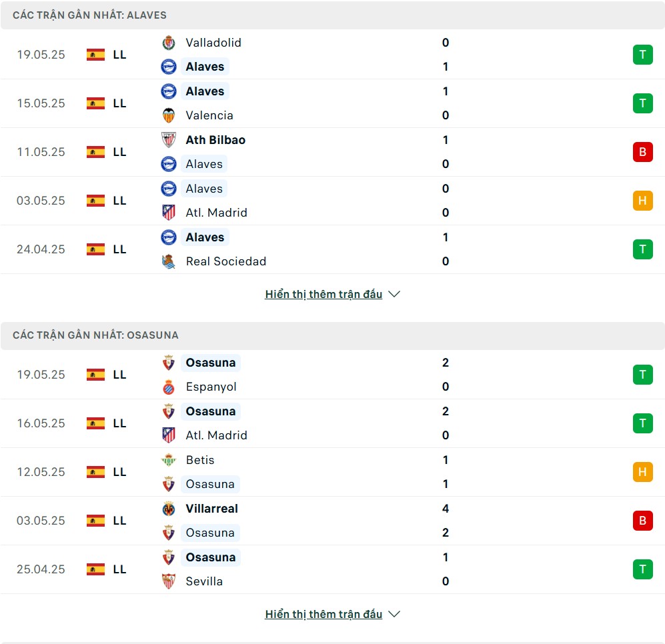
Task: Open the Alaves vs Real Sociedad match row
Action: pyautogui.click(x=332, y=249)
